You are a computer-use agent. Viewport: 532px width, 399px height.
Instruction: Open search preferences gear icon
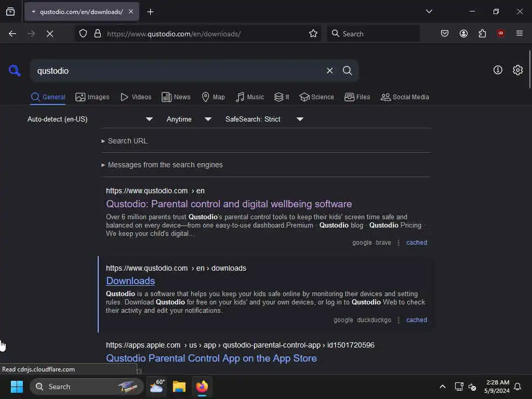click(x=518, y=70)
